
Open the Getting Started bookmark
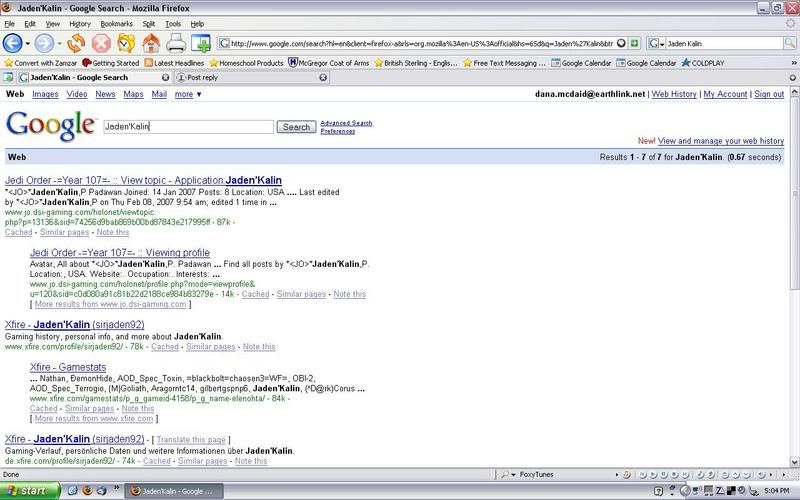click(111, 63)
